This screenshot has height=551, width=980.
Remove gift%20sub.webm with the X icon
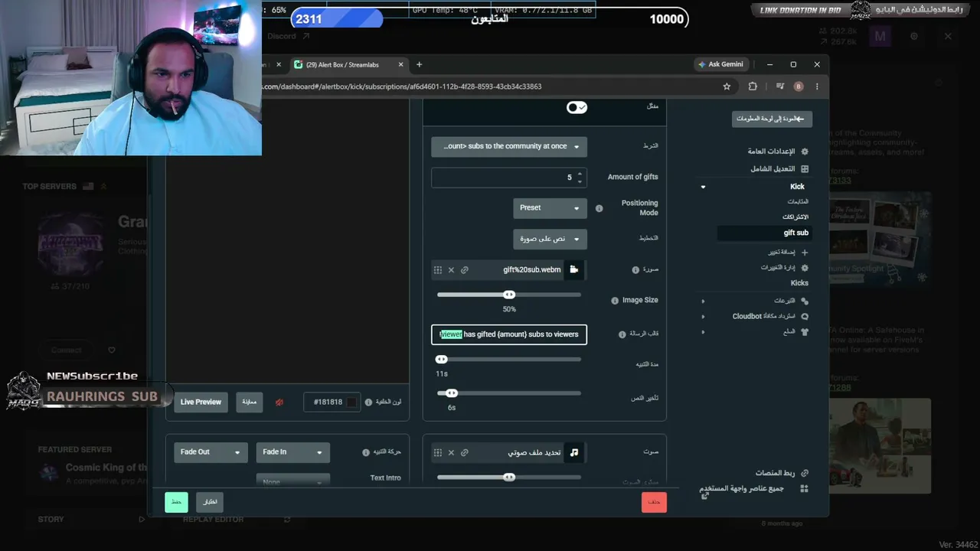(451, 270)
